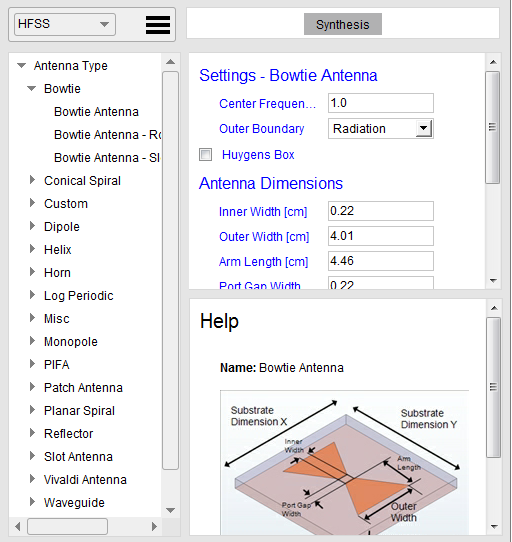The image size is (512, 542).
Task: Select the Horn label in tree
Action: [57, 273]
